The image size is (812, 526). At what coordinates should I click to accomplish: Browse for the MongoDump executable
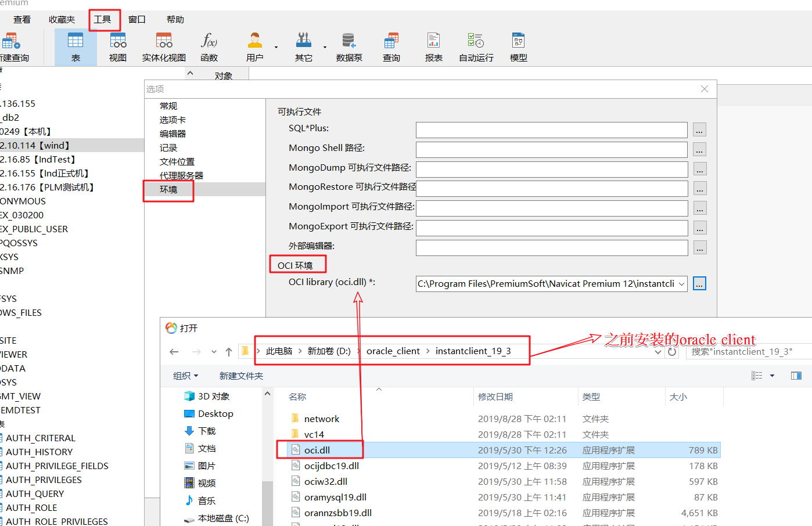[x=699, y=170]
